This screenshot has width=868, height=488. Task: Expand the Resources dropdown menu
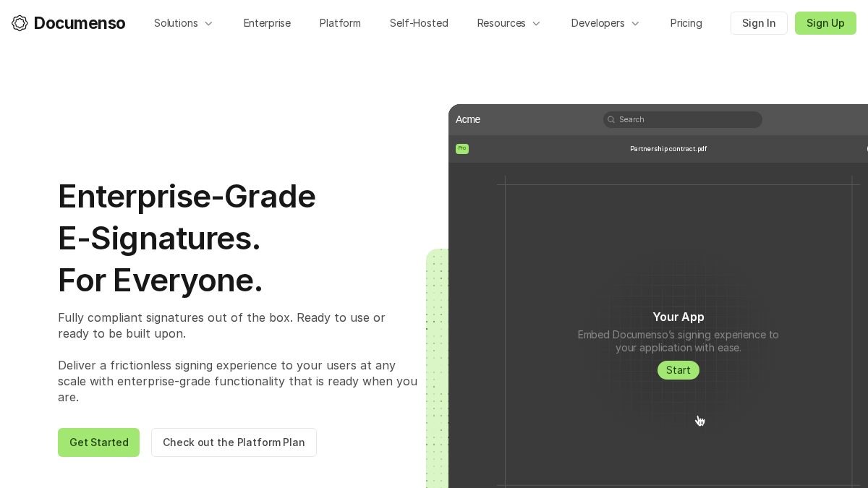pos(509,23)
